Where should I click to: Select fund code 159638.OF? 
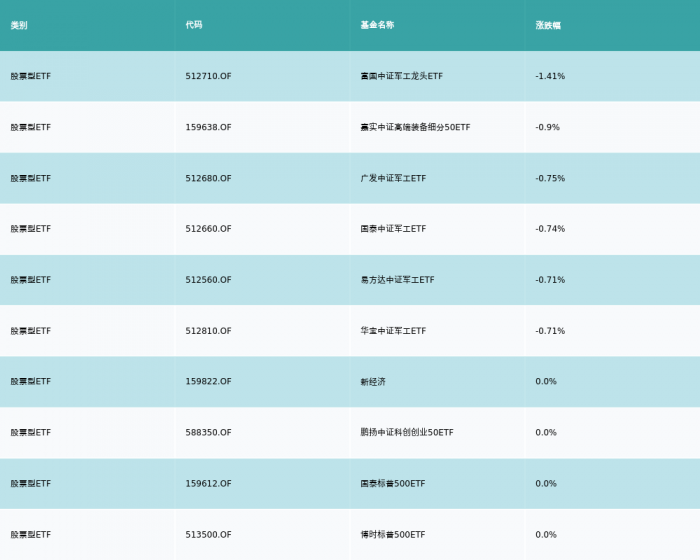click(x=208, y=127)
